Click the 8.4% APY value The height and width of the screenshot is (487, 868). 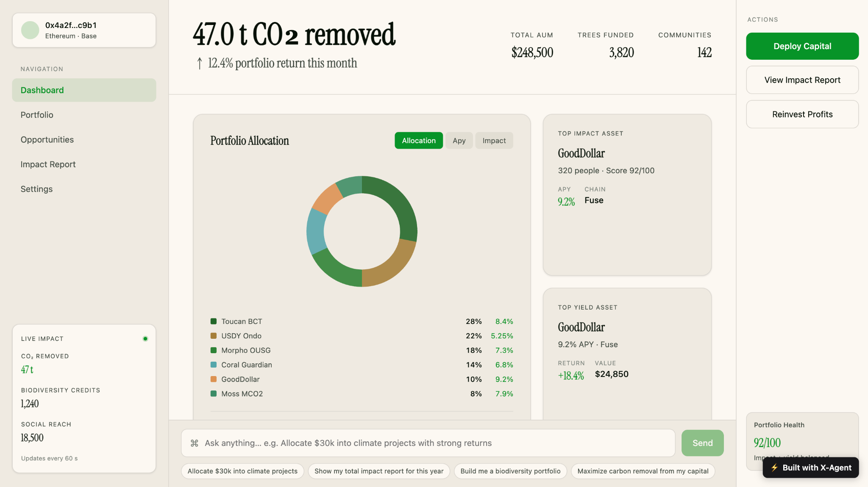click(504, 321)
